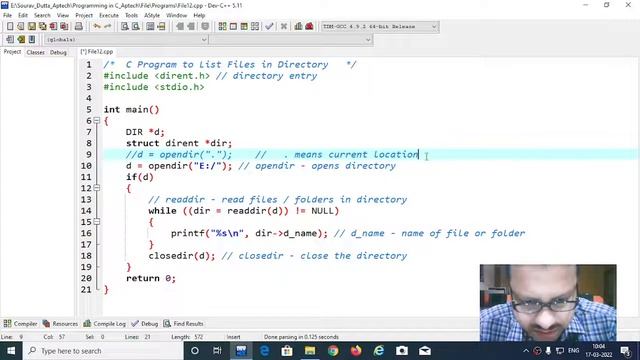Switch to the Debug sidebar tab
Screen dimensions: 640x360
coord(58,52)
